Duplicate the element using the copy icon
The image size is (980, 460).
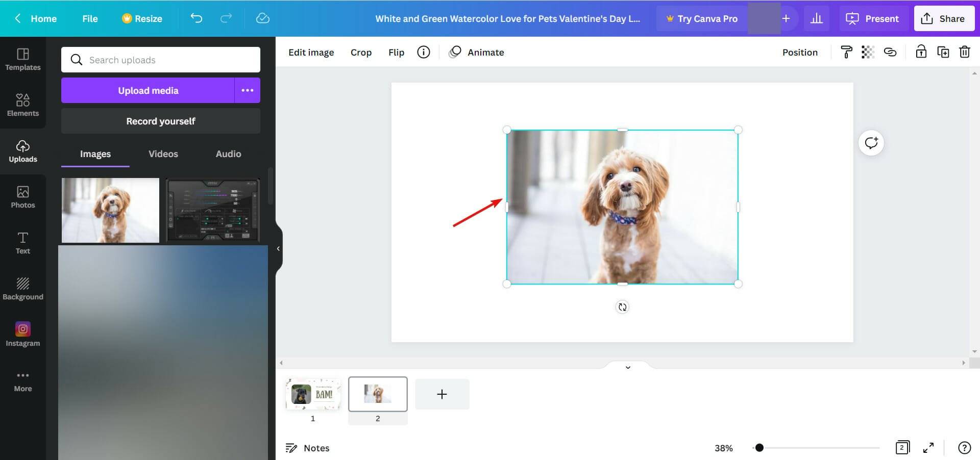(x=943, y=52)
